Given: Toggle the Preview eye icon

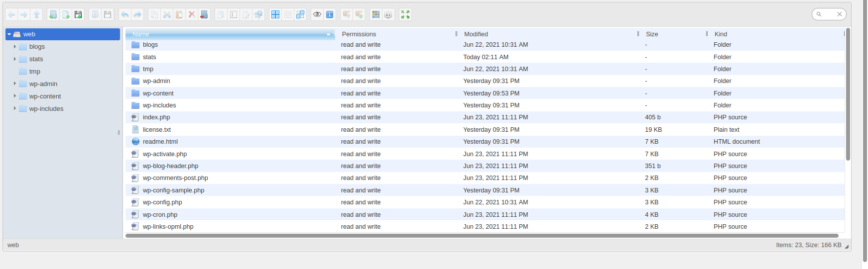Looking at the screenshot, I should [317, 14].
